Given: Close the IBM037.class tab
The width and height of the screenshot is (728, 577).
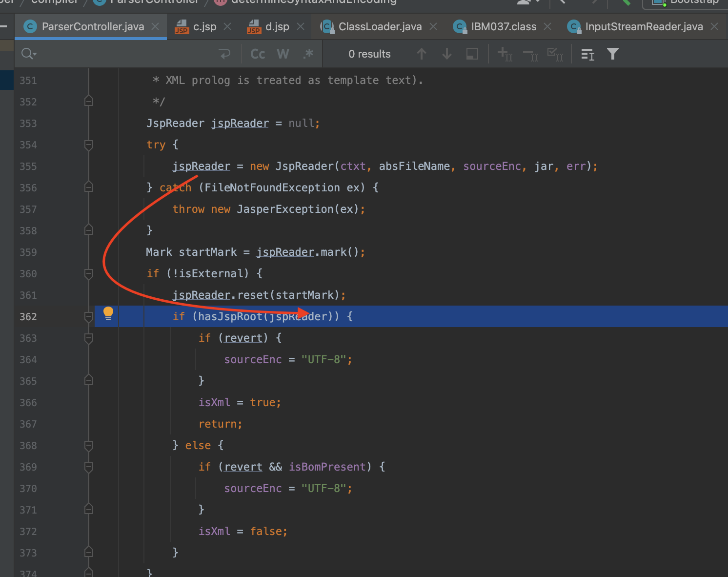Looking at the screenshot, I should [547, 27].
